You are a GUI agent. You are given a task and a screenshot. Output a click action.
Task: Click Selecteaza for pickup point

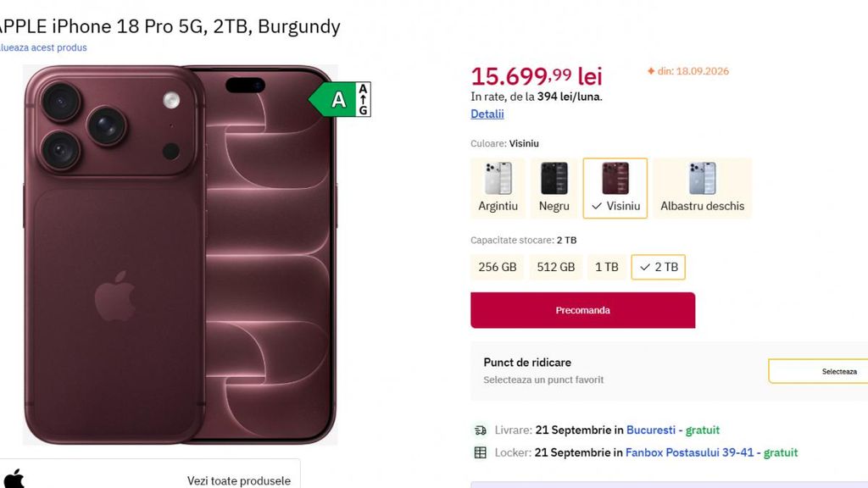pyautogui.click(x=818, y=371)
